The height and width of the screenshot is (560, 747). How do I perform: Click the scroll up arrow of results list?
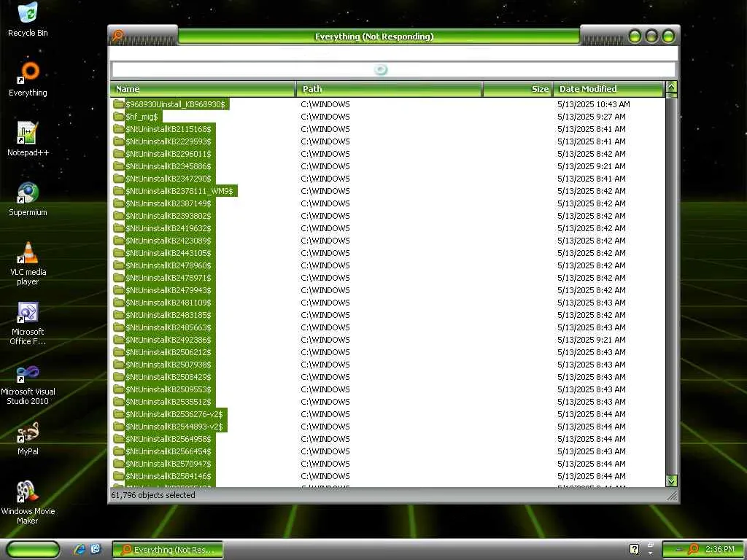click(671, 87)
